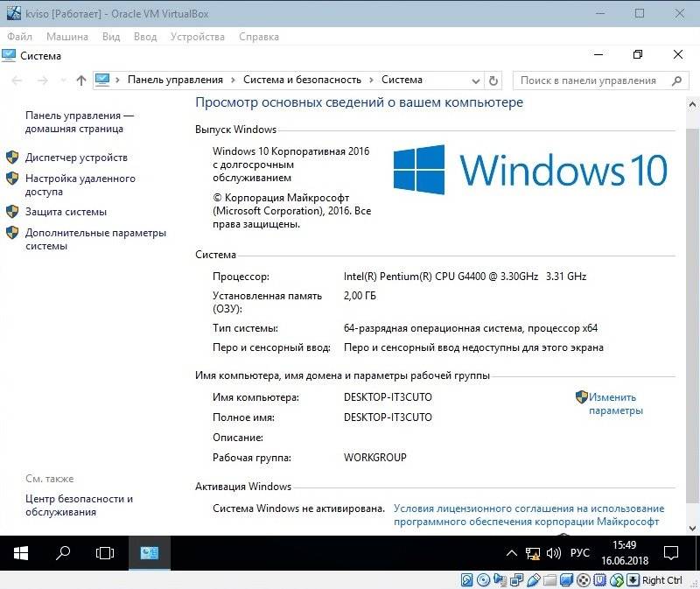Click VirtualBox network adapters status icon
This screenshot has width=700, height=589.
pos(516,580)
